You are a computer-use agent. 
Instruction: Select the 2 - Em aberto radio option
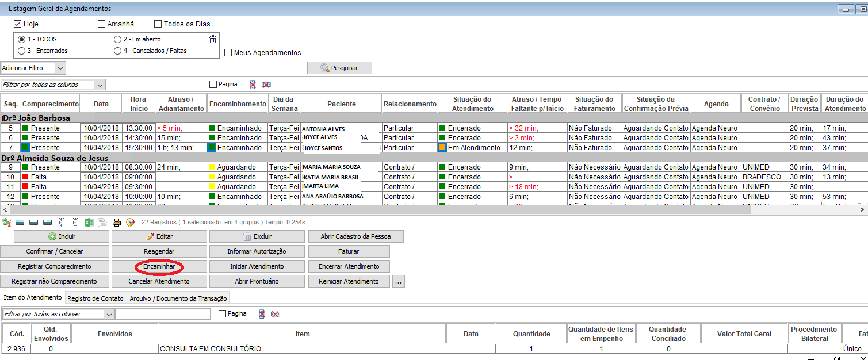pos(118,39)
